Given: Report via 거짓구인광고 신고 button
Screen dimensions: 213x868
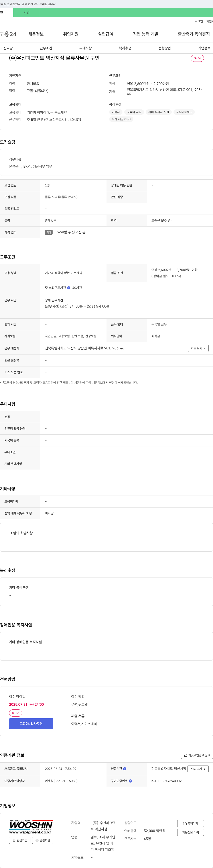Looking at the screenshot, I should 197,755.
